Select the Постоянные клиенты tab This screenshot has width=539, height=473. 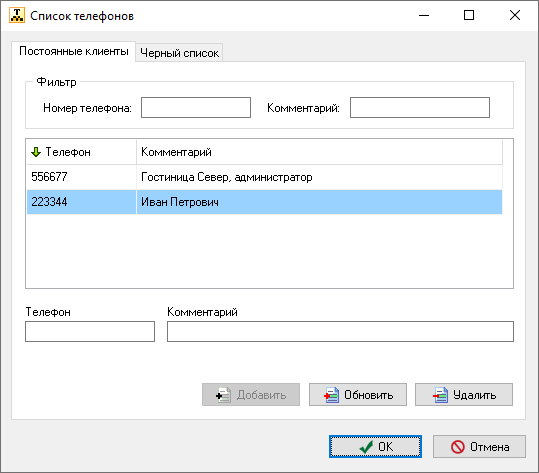tap(74, 51)
